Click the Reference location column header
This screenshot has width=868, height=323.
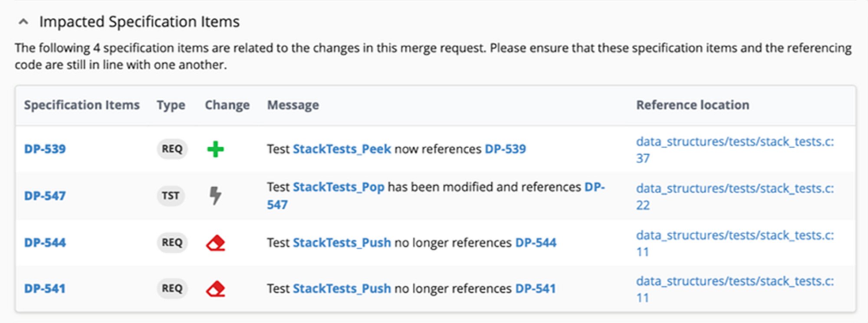692,105
